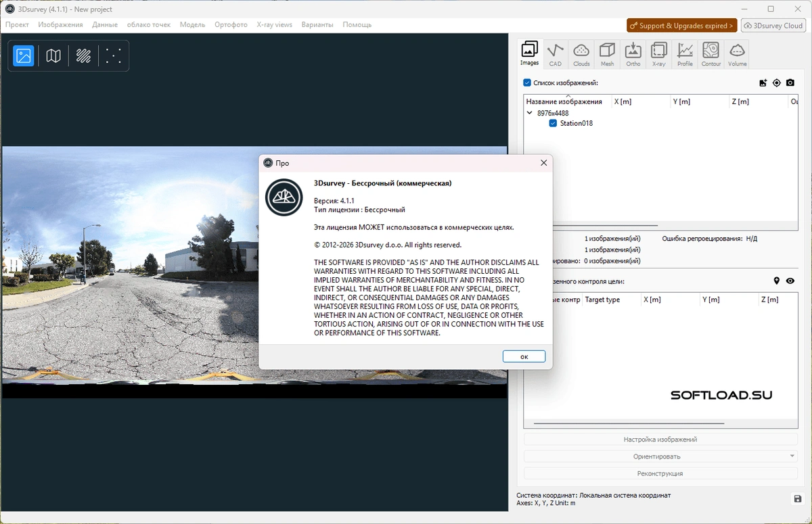Click the add images icon
This screenshot has height=524, width=812.
pyautogui.click(x=763, y=83)
